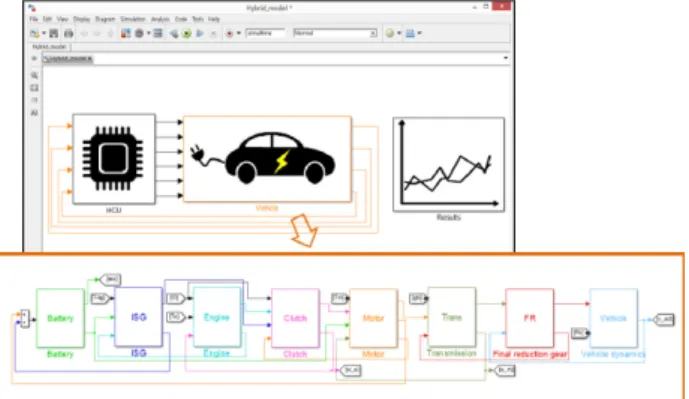The width and height of the screenshot is (689, 399).
Task: Click the third icon in the left palette
Action: (34, 100)
